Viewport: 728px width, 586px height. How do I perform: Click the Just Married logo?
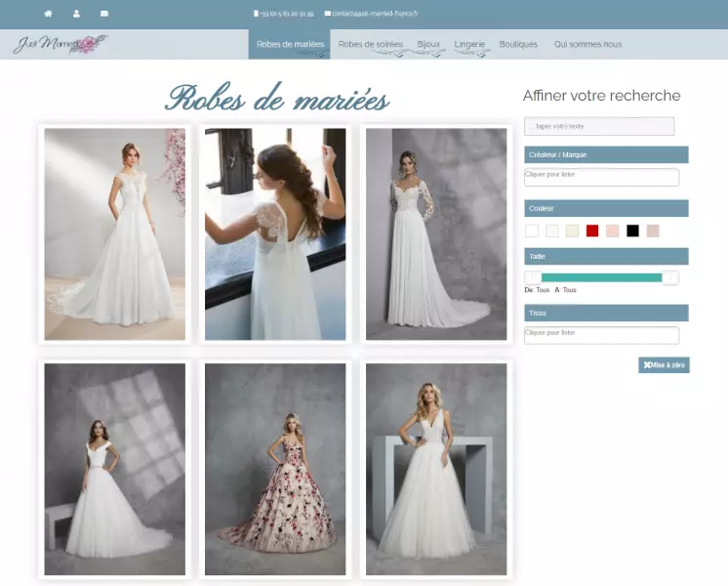point(61,44)
